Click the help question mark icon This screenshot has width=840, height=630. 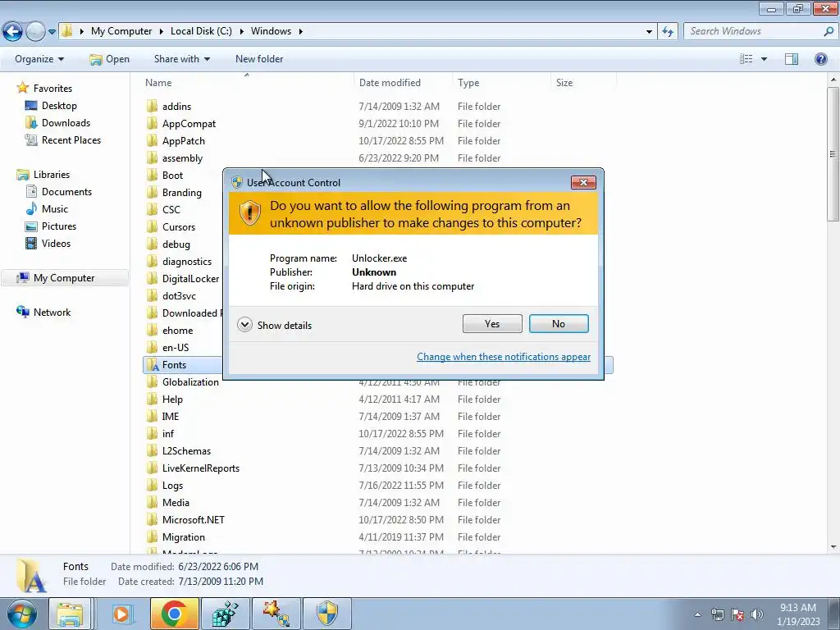tap(820, 59)
